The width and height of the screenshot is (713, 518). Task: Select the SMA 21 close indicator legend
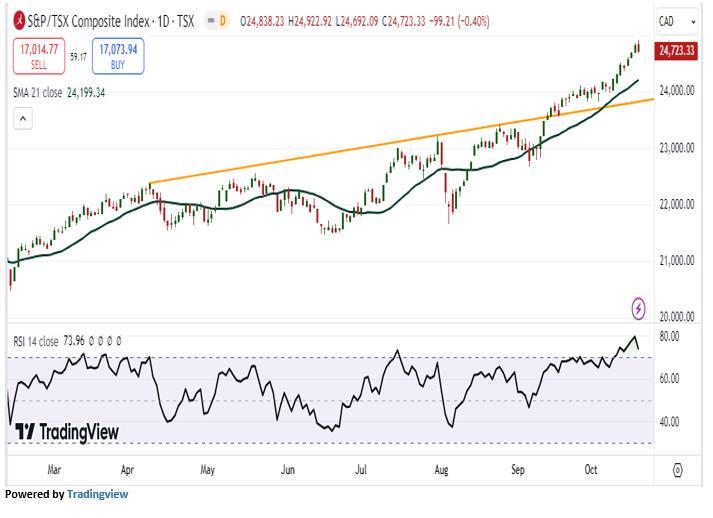[60, 92]
